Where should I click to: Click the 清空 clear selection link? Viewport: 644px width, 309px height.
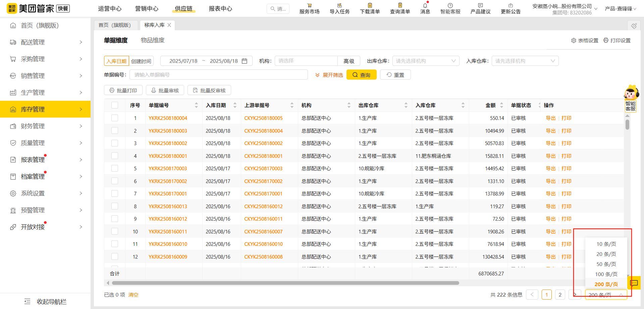pos(133,295)
